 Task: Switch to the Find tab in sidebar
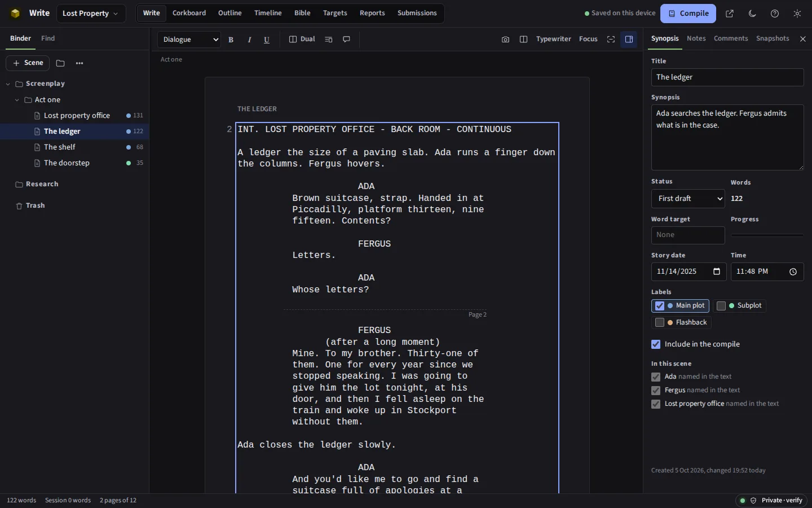pos(48,38)
